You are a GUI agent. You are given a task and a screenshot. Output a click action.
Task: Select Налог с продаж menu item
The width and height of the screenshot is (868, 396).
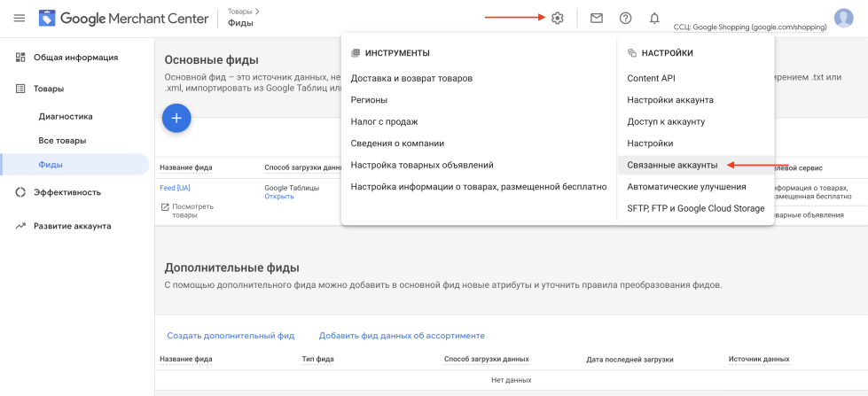click(384, 121)
